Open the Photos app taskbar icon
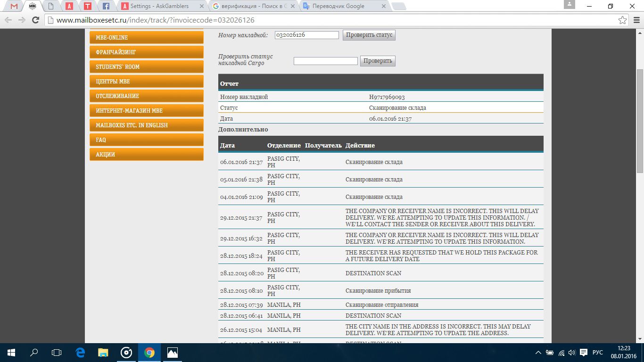 point(173,353)
